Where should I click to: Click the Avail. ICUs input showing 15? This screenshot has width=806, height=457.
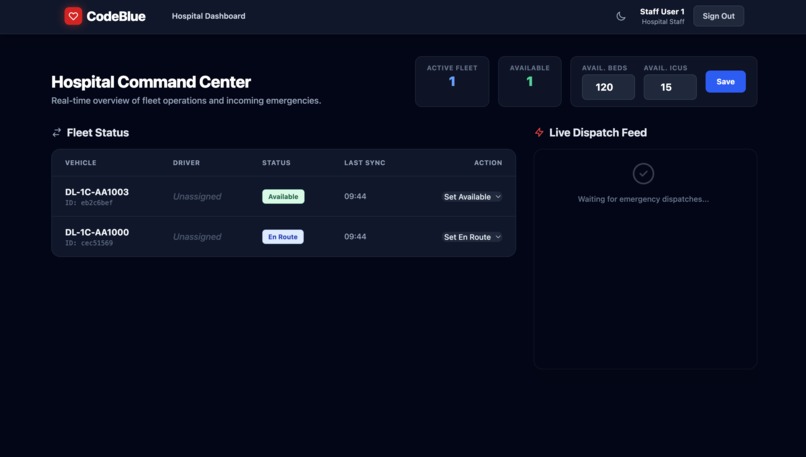click(x=670, y=87)
